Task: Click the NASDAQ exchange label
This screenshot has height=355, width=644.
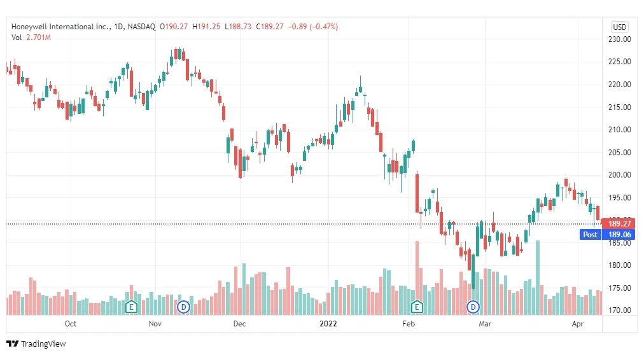Action: pyautogui.click(x=141, y=27)
